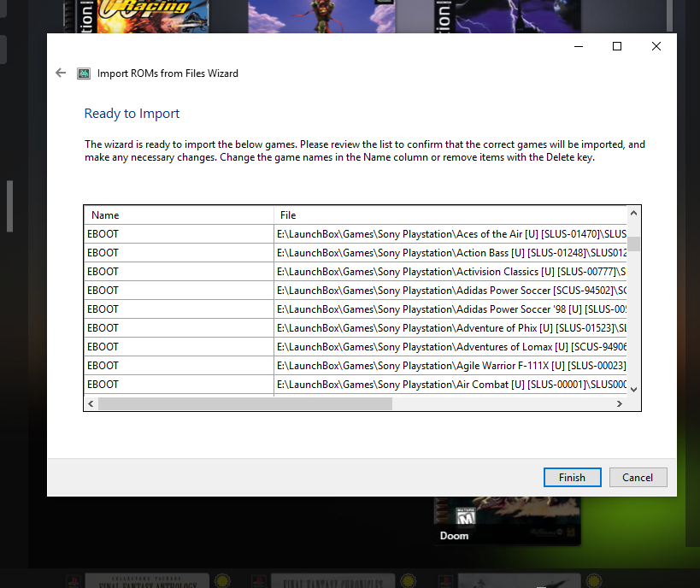Open the Doom game in the LaunchBox background window
This screenshot has width=700, height=588.
507,521
